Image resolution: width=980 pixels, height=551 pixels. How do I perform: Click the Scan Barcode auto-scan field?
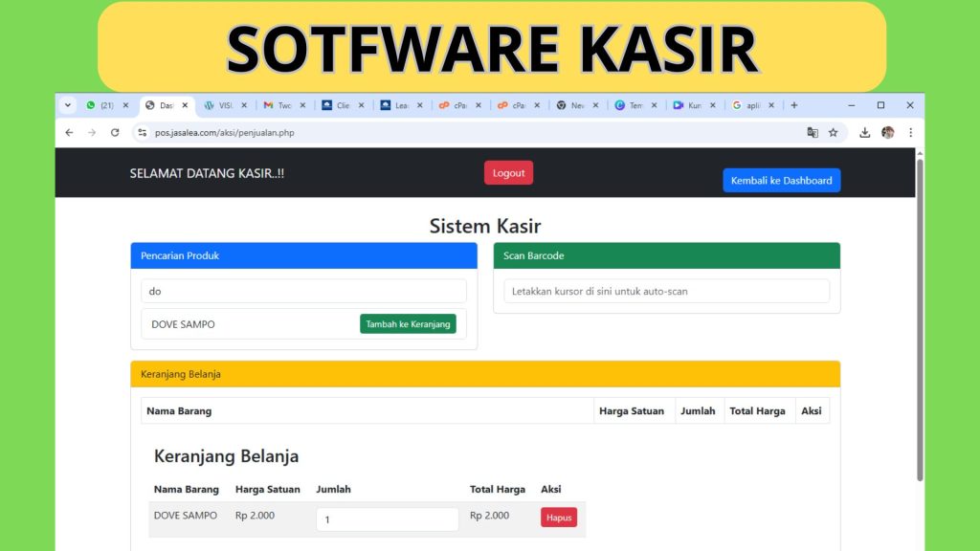click(x=667, y=291)
